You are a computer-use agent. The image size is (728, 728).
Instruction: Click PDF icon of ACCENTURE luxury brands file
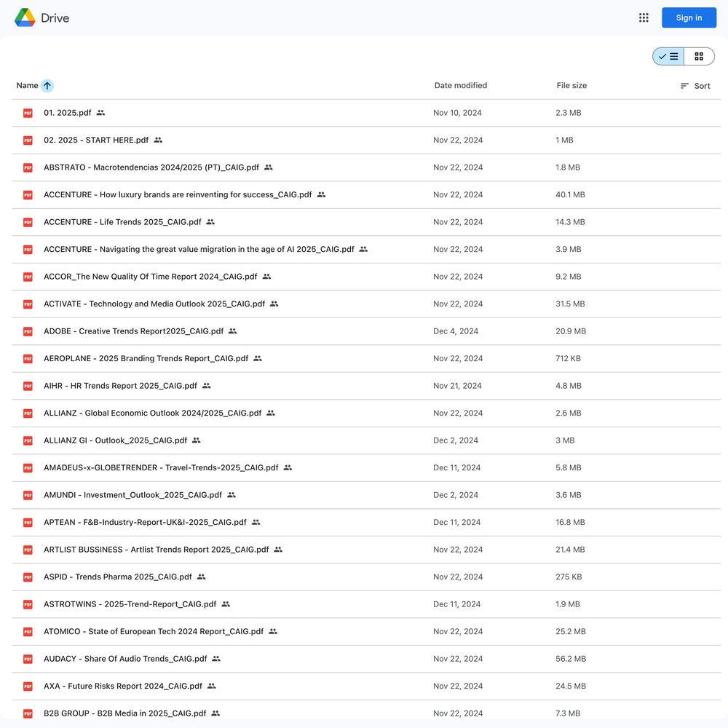pyautogui.click(x=28, y=195)
